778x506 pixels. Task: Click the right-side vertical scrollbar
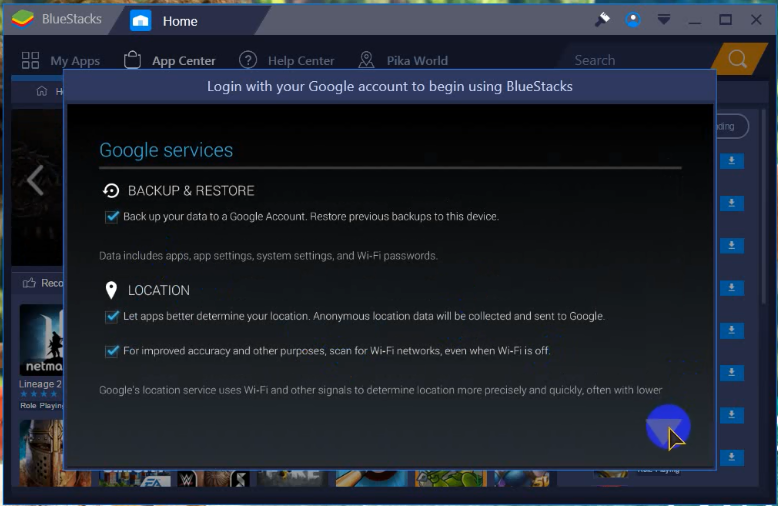[x=764, y=206]
